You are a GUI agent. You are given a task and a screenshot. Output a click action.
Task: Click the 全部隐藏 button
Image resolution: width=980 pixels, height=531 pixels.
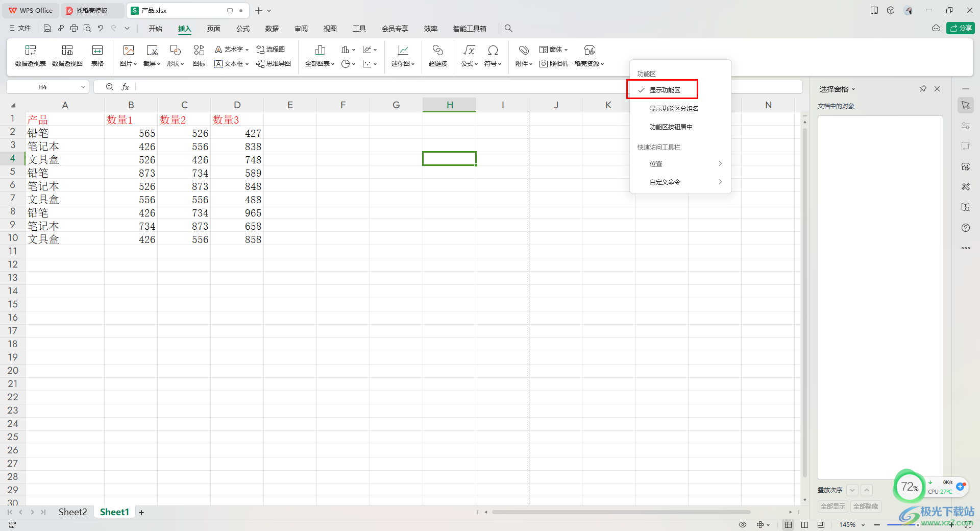pyautogui.click(x=866, y=506)
